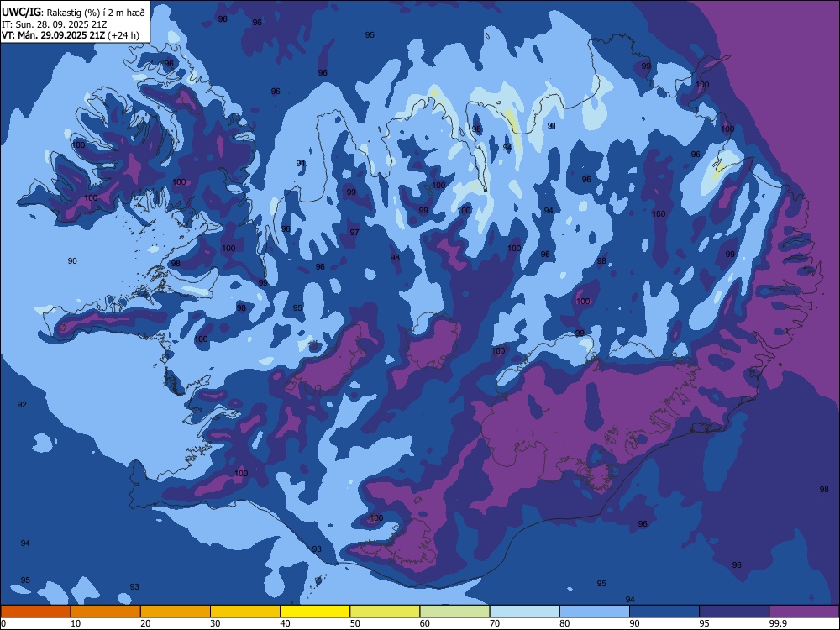840x630 pixels.
Task: Click the 70–80 pale blue legend swatch
Action: click(525, 612)
